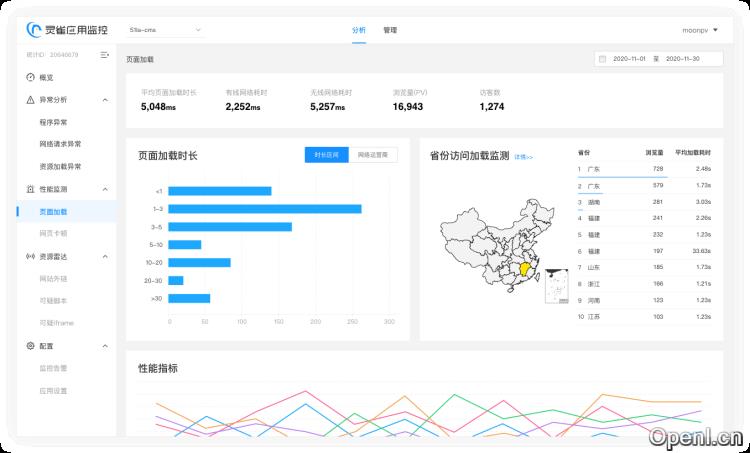Collapse sidebar using the menu fold icon
Image resolution: width=750 pixels, height=453 pixels.
pos(105,54)
